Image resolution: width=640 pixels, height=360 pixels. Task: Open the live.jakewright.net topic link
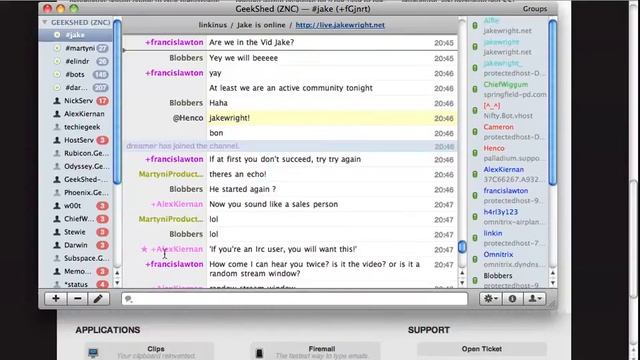340,25
